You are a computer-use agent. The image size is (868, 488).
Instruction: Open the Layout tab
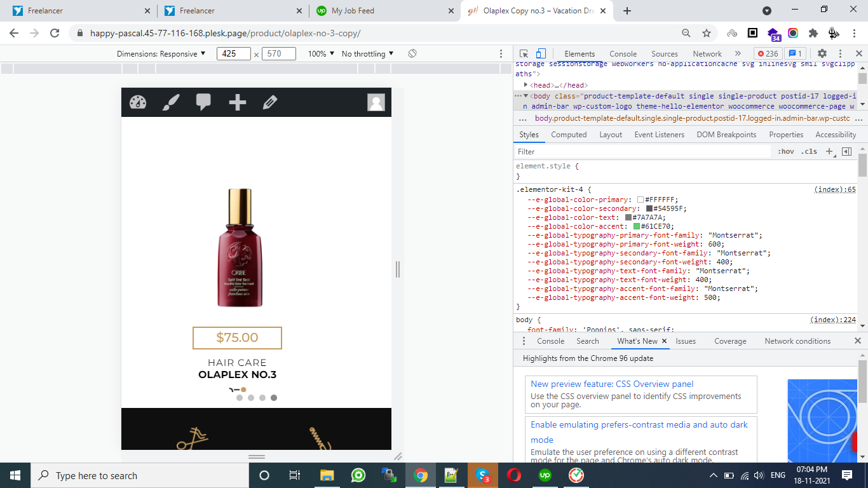611,135
